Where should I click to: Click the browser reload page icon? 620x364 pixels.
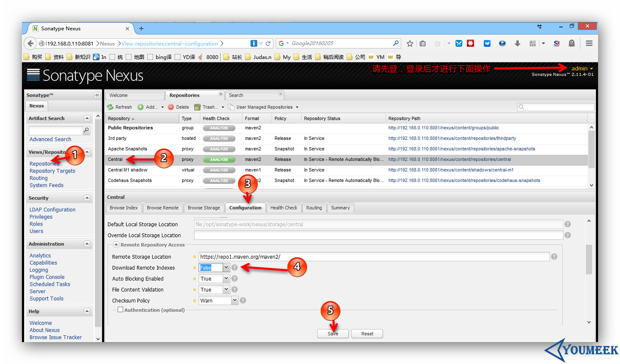point(268,43)
